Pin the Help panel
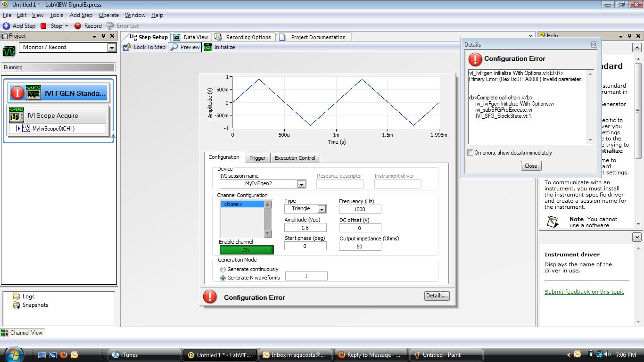644x362 pixels. (x=629, y=36)
